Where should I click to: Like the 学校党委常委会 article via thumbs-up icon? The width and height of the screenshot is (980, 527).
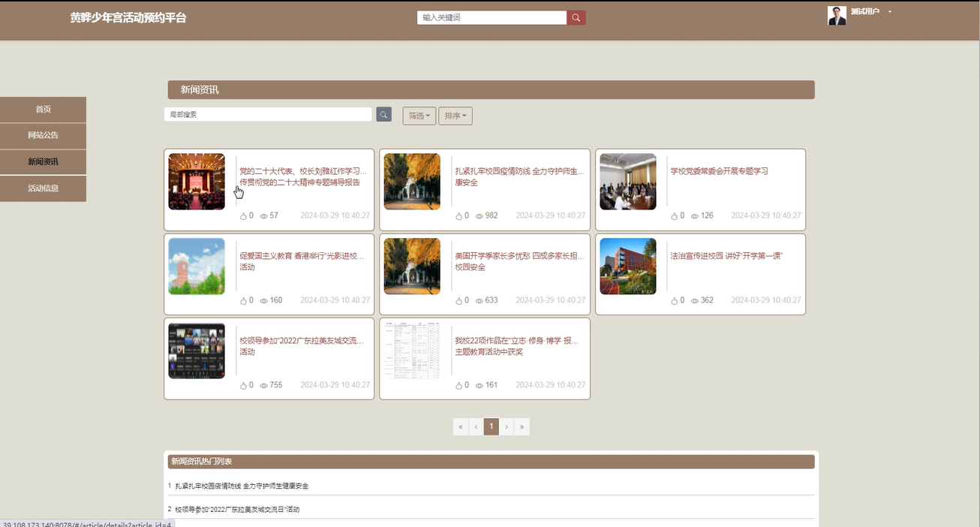(674, 216)
